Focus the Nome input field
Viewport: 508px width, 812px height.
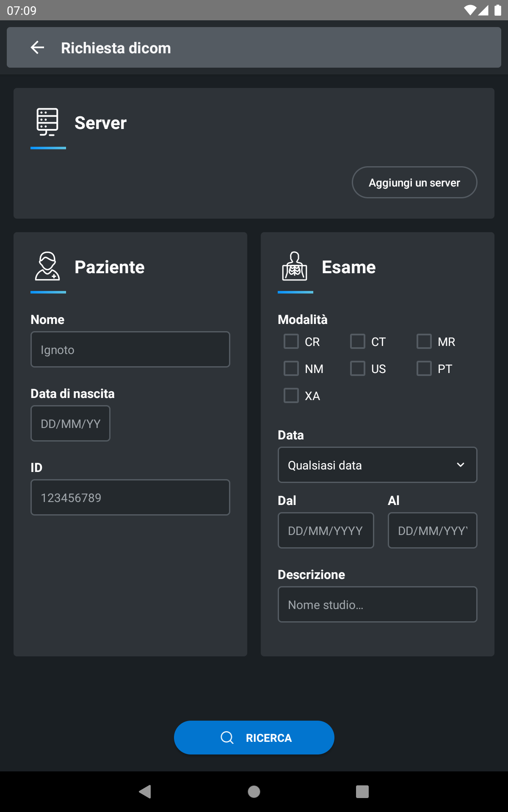[130, 349]
